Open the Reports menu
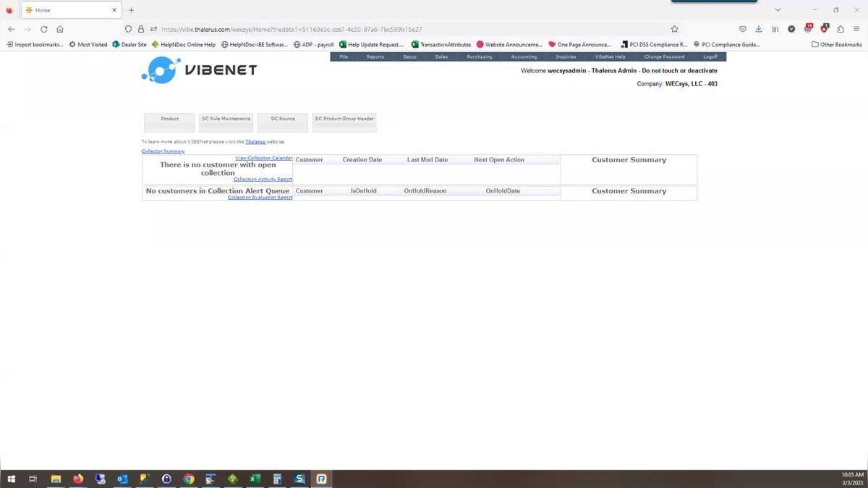 click(375, 56)
